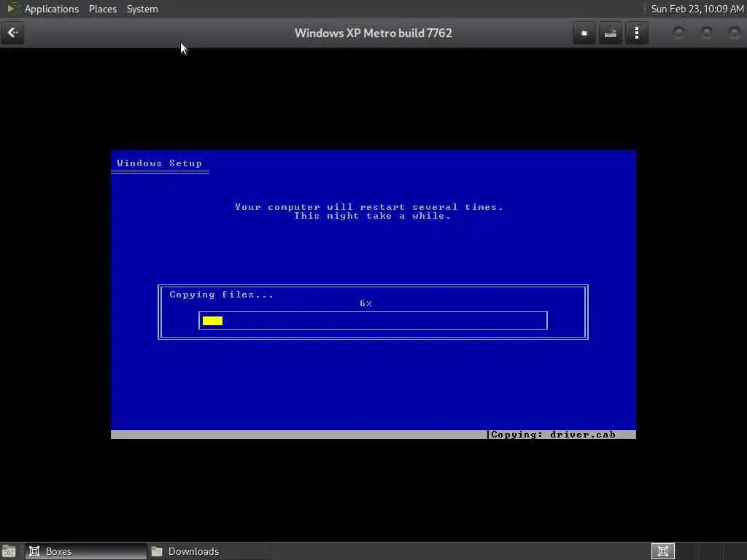Open the three-dot menu in Boxes header
The width and height of the screenshot is (747, 560).
[636, 33]
